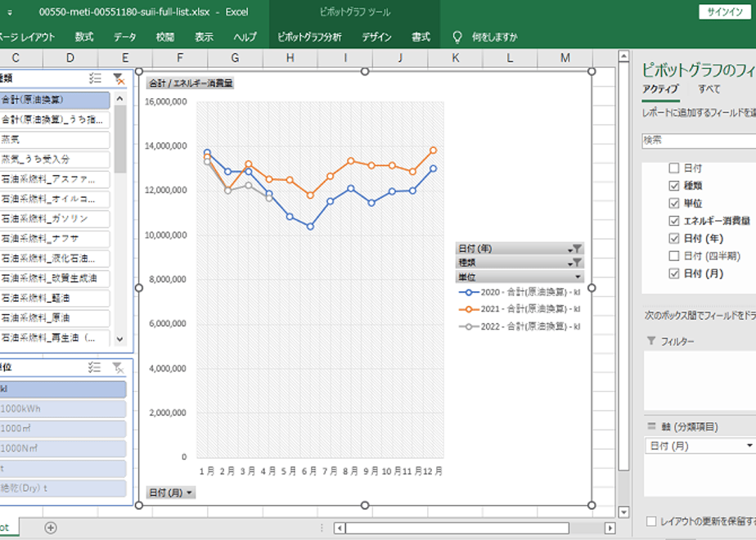
Task: Click 合計 / エネルギー消費量 value field button
Action: (191, 83)
